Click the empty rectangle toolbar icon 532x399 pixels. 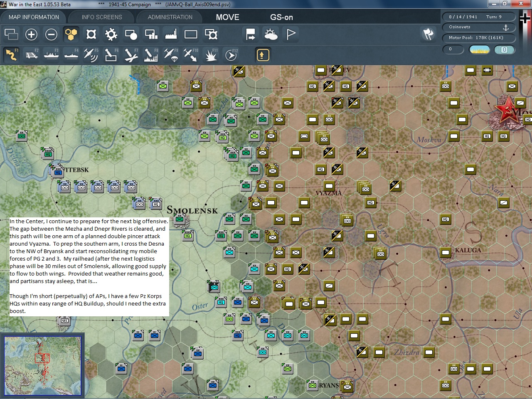click(191, 34)
